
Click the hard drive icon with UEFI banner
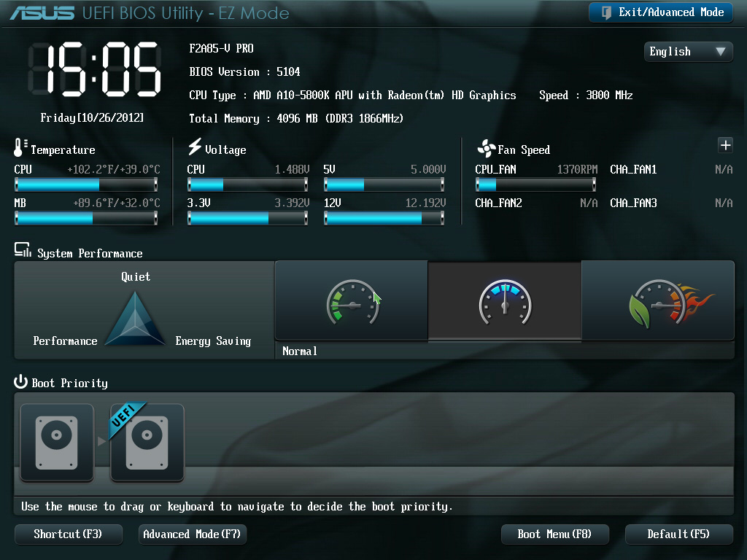pyautogui.click(x=146, y=442)
